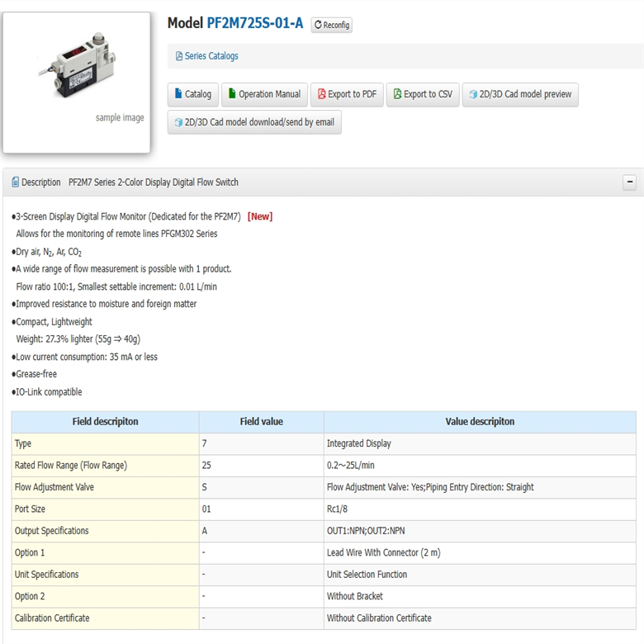This screenshot has width=644, height=644.
Task: Click the Field value column header
Action: (262, 422)
